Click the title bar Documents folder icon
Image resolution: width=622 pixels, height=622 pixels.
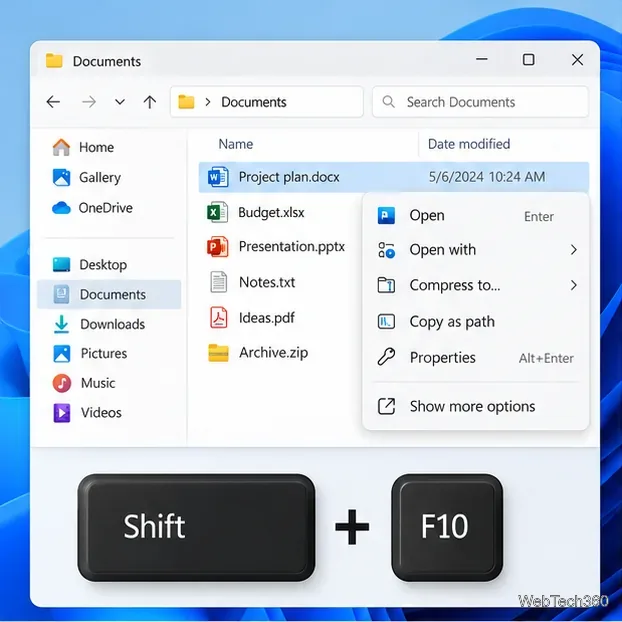tap(54, 61)
